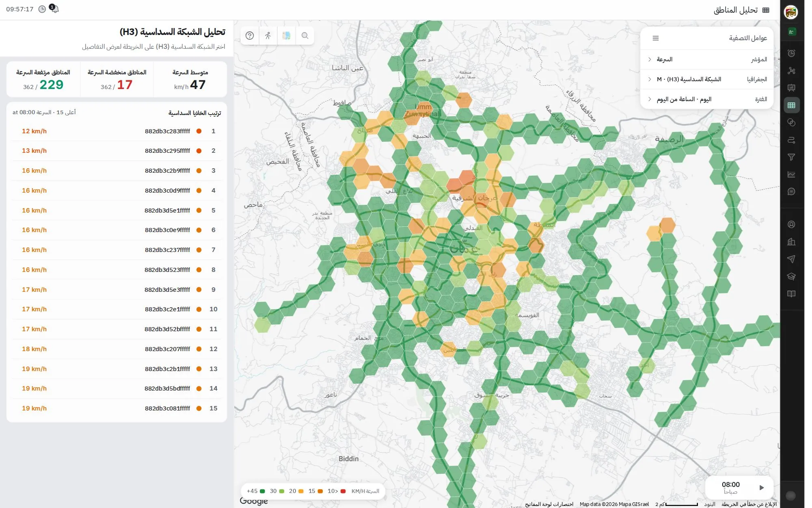Expand the الفترة time period filter row
Screen dimensions: 812x508
(x=707, y=99)
